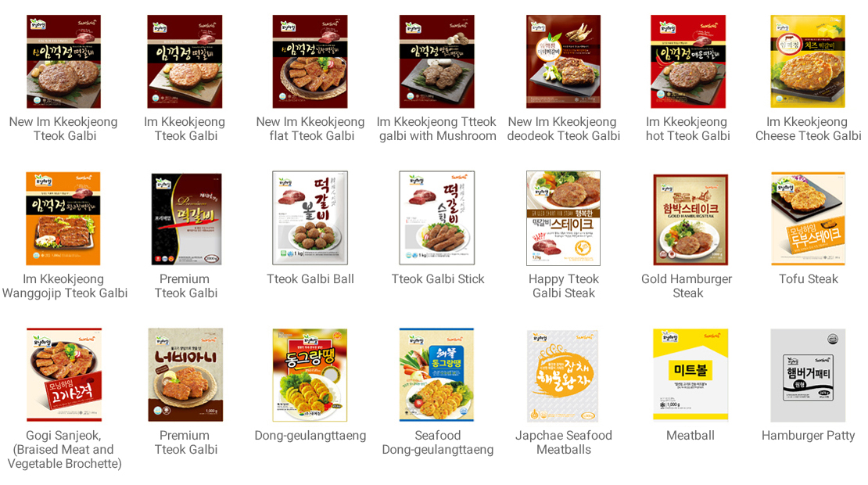Click the Gold Hamburger Steak product image

(690, 219)
